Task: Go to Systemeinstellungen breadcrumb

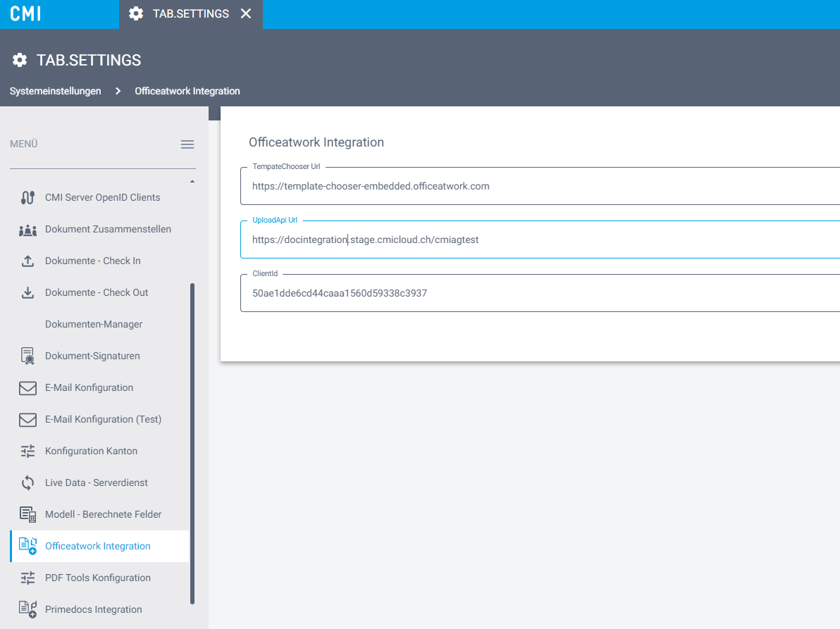Action: [55, 91]
